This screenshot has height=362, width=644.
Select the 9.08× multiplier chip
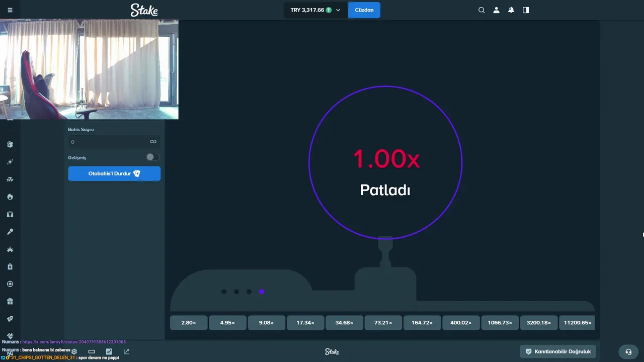[x=267, y=323]
